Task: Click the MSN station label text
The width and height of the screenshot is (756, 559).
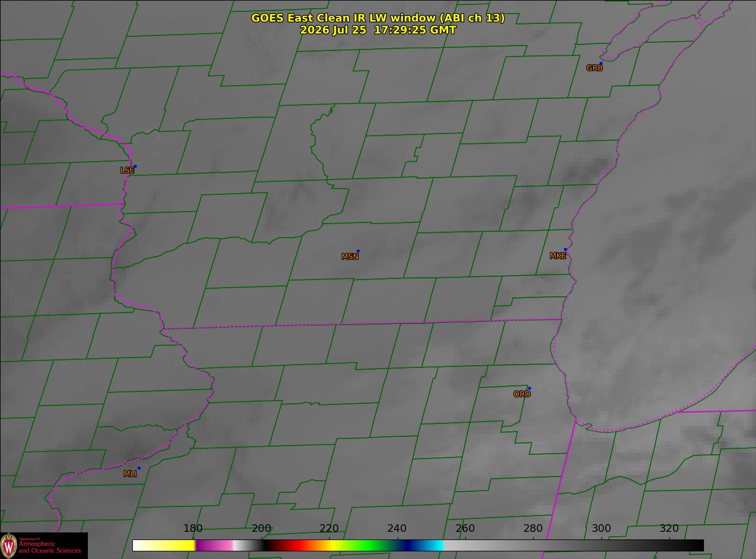Action: (350, 257)
